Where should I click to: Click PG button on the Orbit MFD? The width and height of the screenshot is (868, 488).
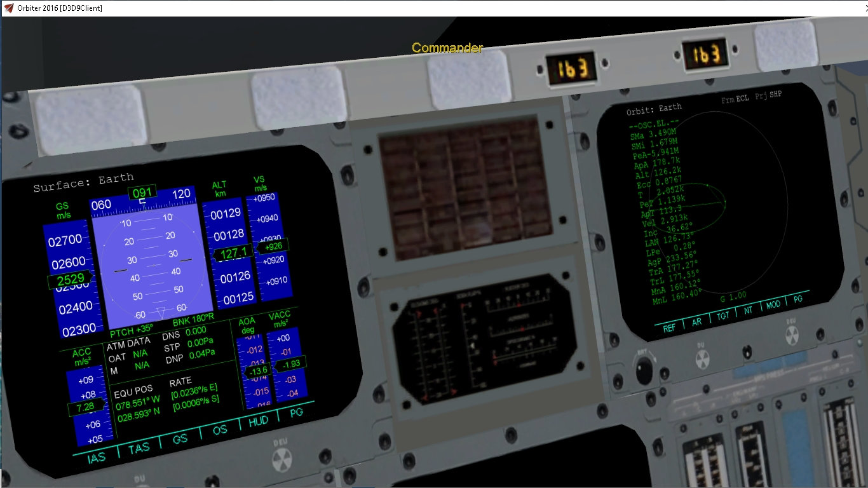(798, 299)
